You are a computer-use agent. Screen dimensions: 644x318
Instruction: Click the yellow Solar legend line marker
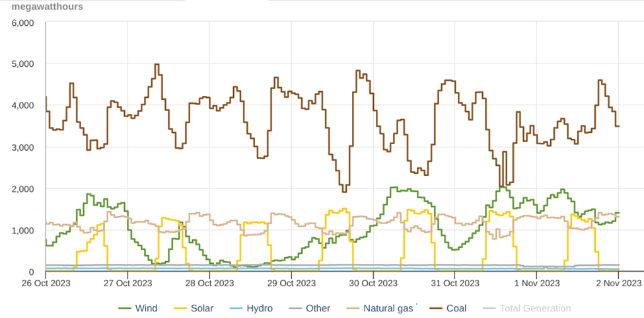click(x=180, y=308)
